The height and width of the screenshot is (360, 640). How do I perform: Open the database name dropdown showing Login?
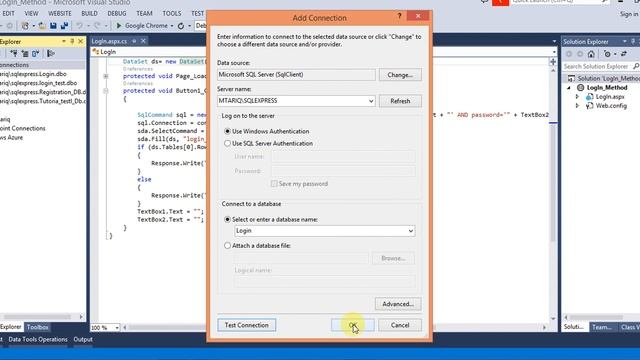[x=411, y=231]
